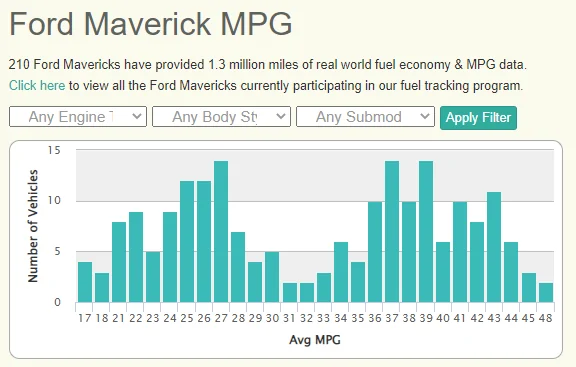
Task: Select the bar for 18 MPG
Action: click(x=102, y=287)
